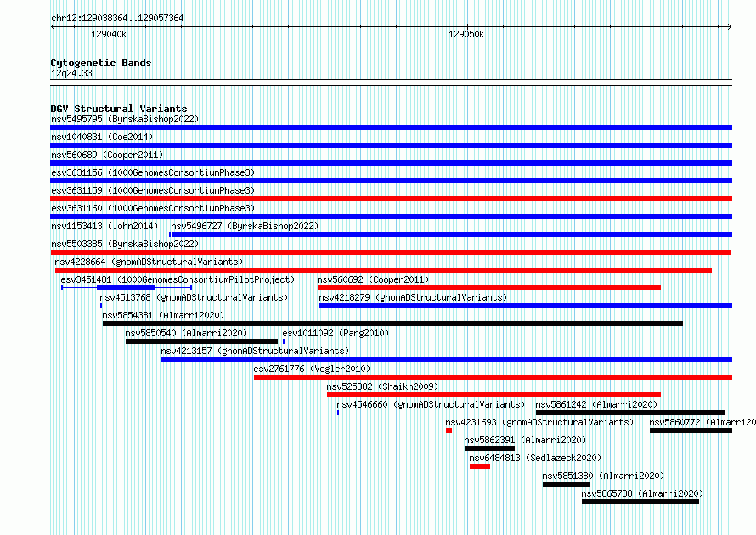Select the thick blue segment of esv3451481

coord(127,288)
